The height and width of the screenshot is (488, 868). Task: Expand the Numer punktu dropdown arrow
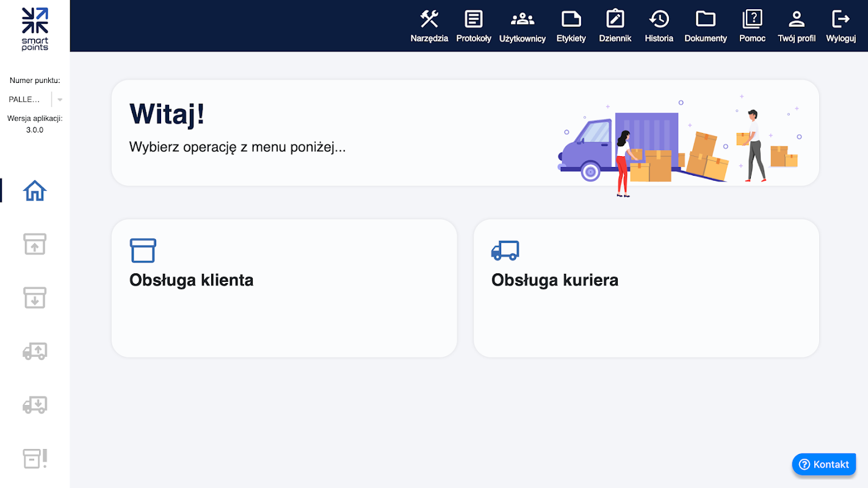60,99
